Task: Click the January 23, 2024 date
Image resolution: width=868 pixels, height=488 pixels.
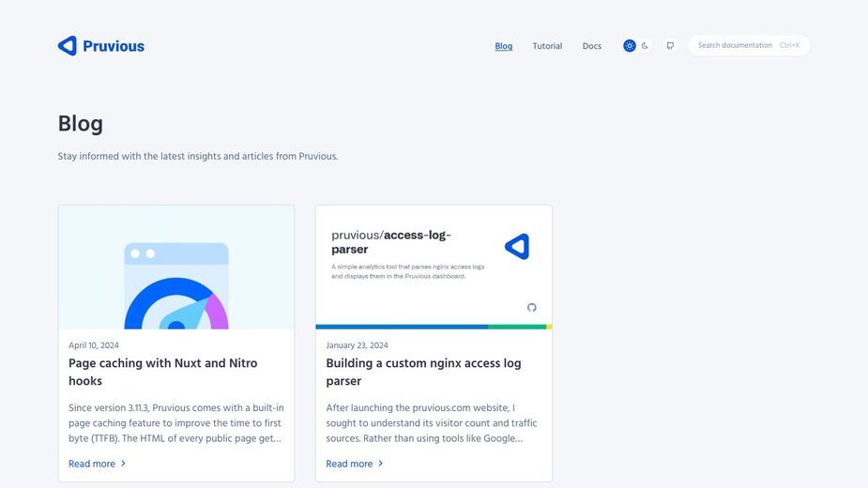Action: click(358, 345)
